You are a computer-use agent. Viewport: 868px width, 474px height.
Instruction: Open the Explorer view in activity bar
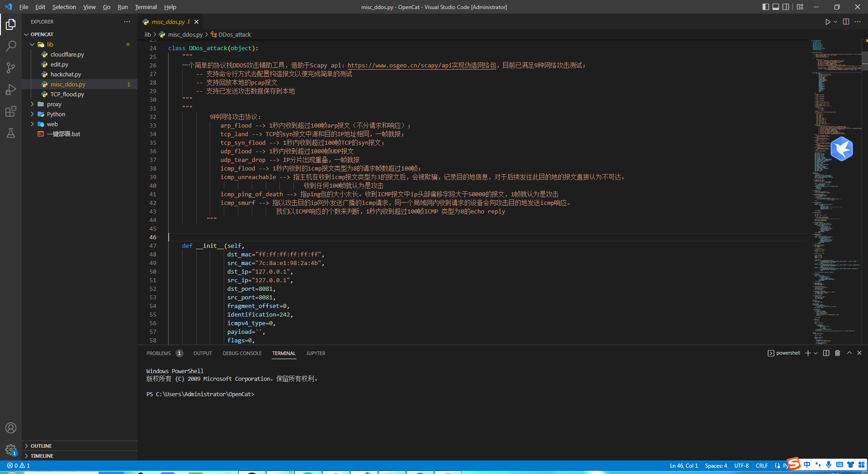coord(11,24)
